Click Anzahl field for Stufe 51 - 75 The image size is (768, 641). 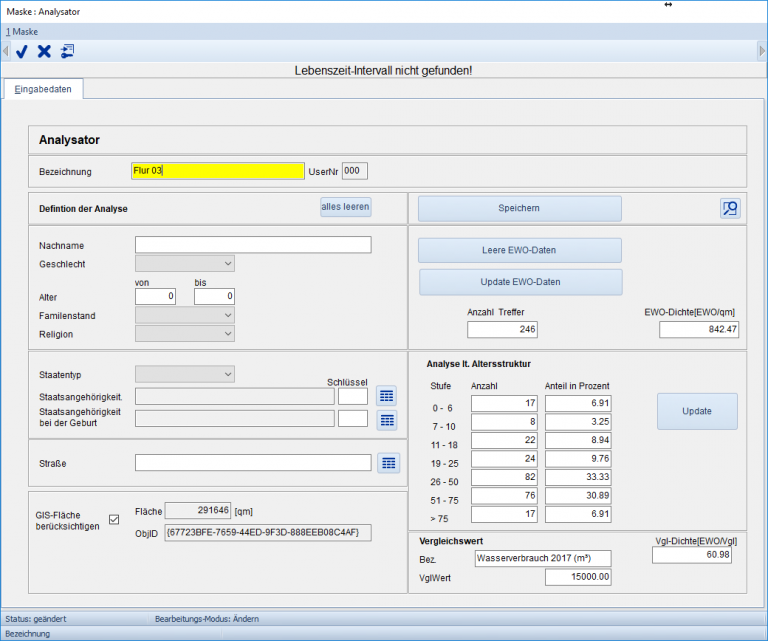[x=504, y=496]
